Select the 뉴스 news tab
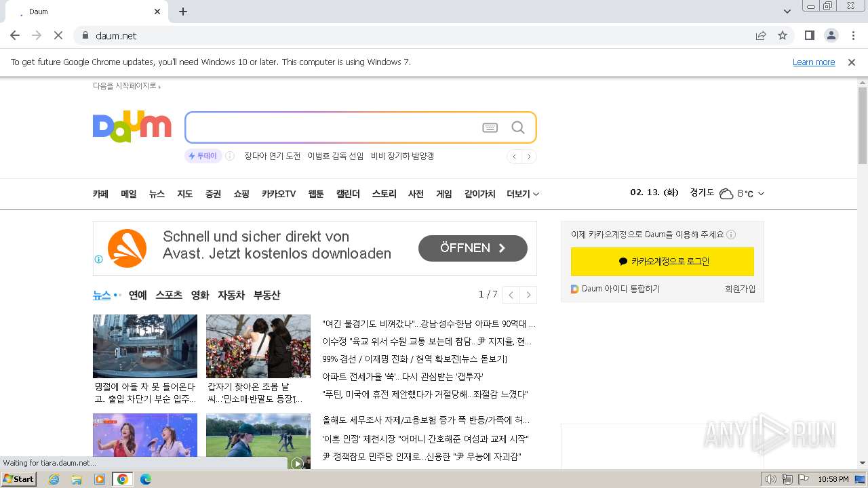Image resolution: width=868 pixels, height=488 pixels. 102,295
